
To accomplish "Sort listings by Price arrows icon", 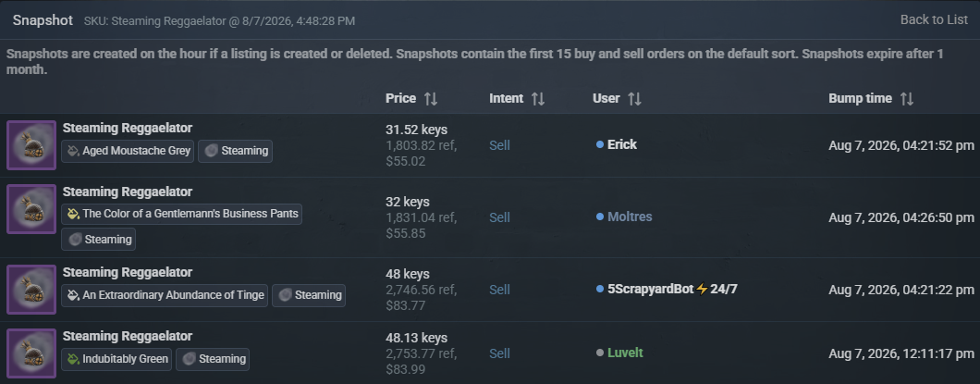I will (x=431, y=99).
